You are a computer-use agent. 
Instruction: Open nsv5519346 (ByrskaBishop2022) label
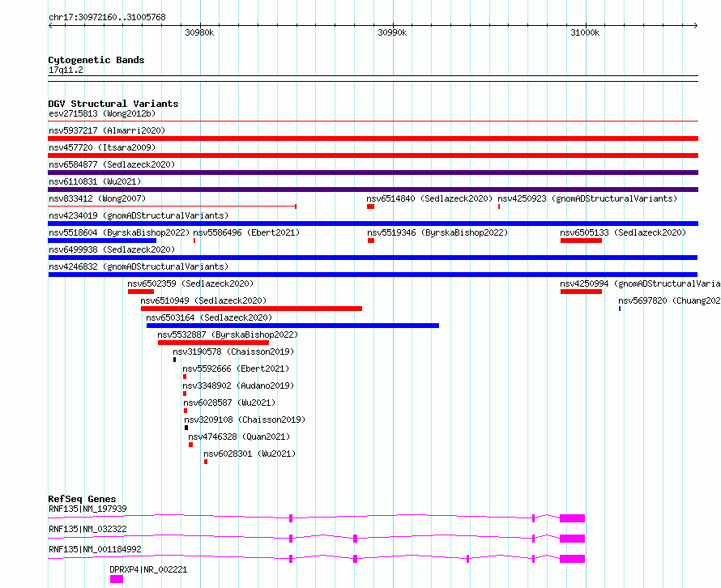437,232
